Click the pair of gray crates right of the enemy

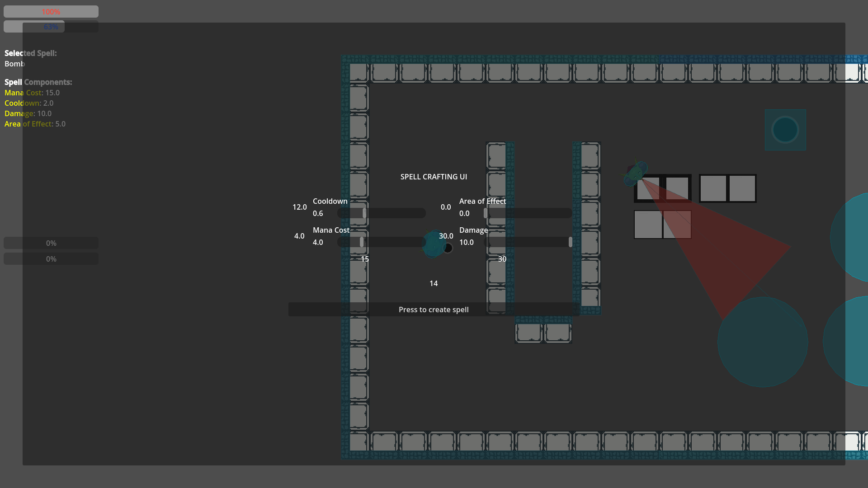[727, 188]
